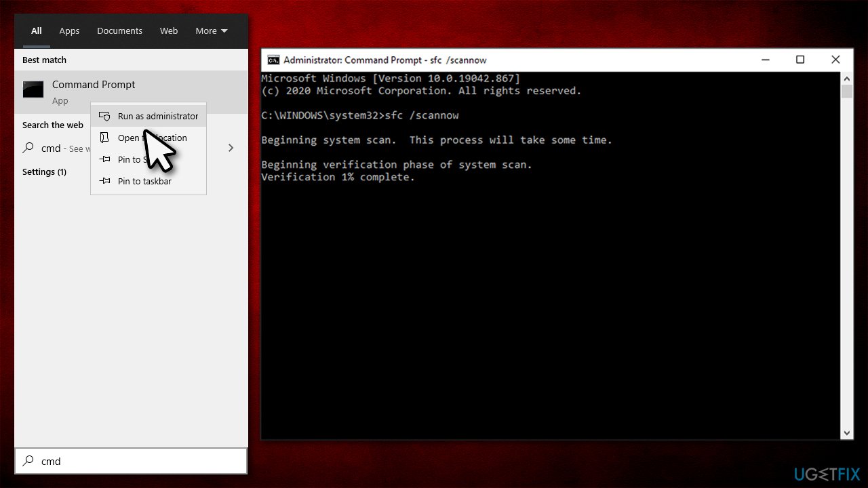The width and height of the screenshot is (868, 488).
Task: Click the Beginning system scan message
Action: click(x=437, y=140)
